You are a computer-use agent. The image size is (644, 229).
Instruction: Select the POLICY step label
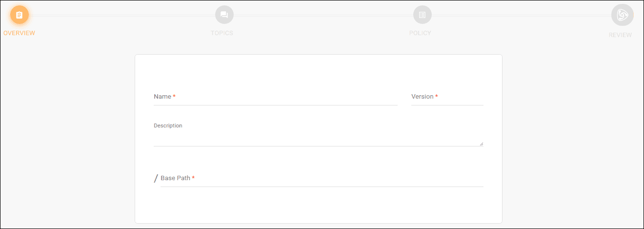pyautogui.click(x=420, y=33)
